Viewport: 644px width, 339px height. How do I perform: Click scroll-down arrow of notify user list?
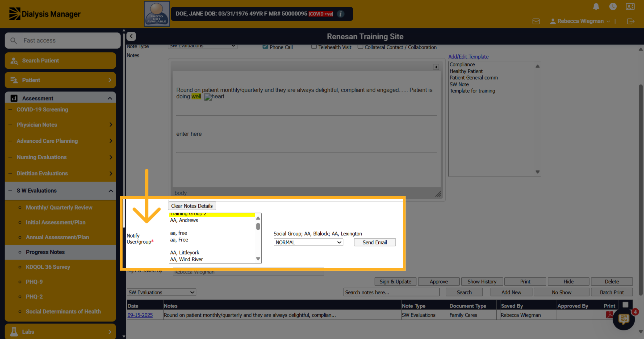pos(258,259)
